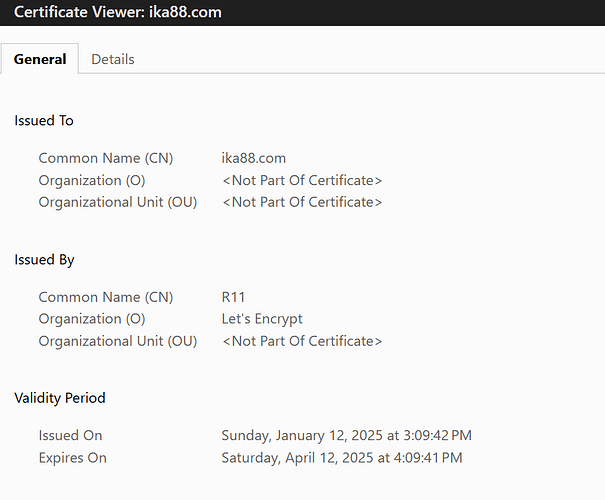Click the Issued On label
Viewport: 605px width, 500px height.
pos(70,436)
